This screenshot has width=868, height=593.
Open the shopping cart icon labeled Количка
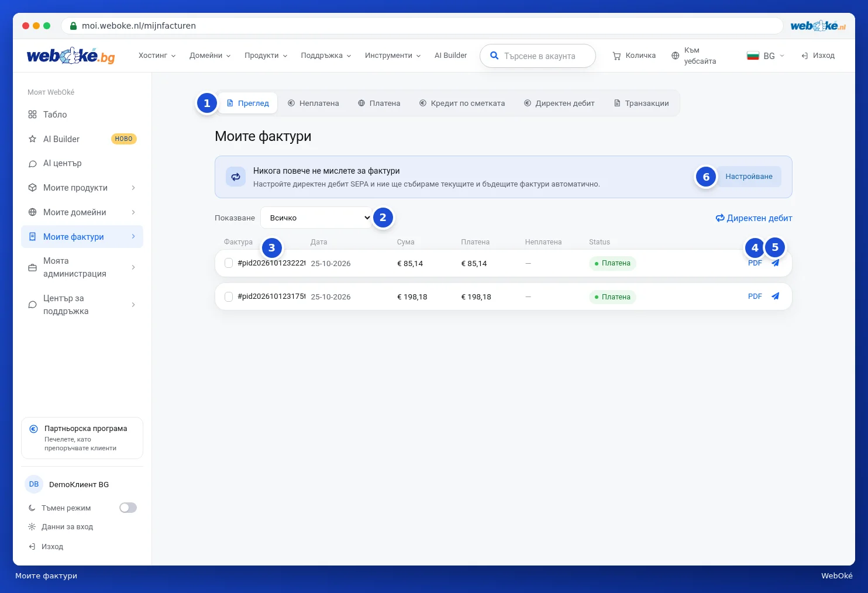pyautogui.click(x=616, y=56)
